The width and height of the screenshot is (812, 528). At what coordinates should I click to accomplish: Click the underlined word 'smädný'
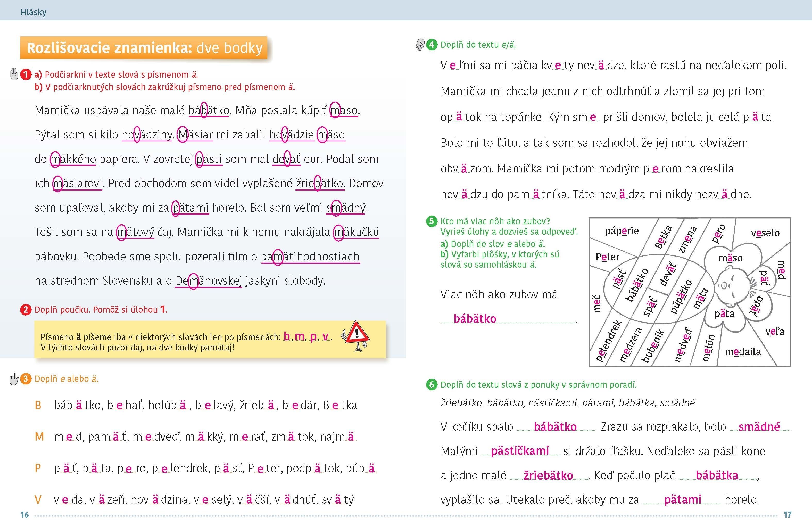tap(346, 208)
